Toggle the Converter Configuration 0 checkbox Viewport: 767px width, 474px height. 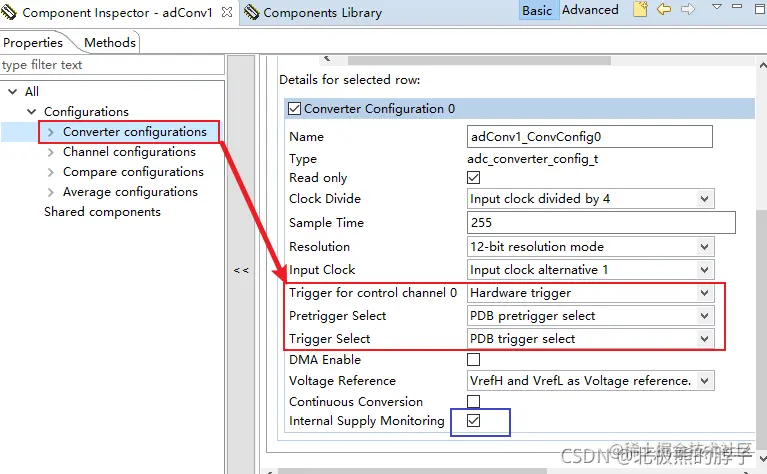294,109
